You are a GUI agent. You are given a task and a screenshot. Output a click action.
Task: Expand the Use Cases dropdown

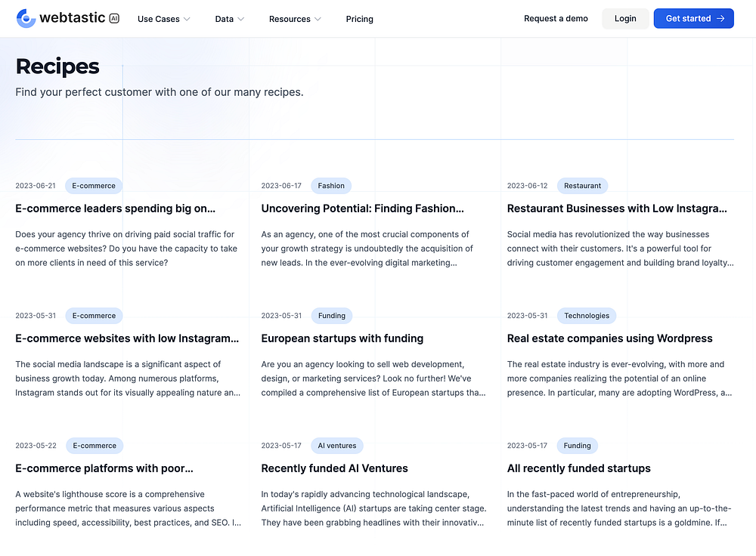(x=164, y=19)
